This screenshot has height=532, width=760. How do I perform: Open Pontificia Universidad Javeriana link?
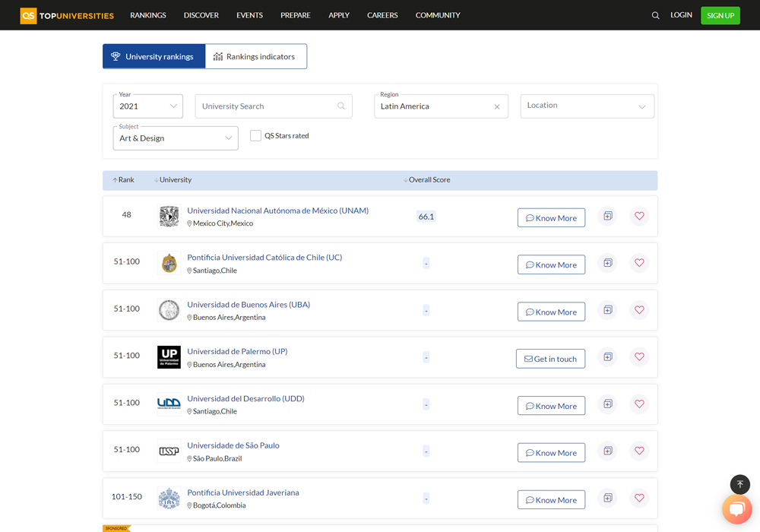click(x=243, y=492)
